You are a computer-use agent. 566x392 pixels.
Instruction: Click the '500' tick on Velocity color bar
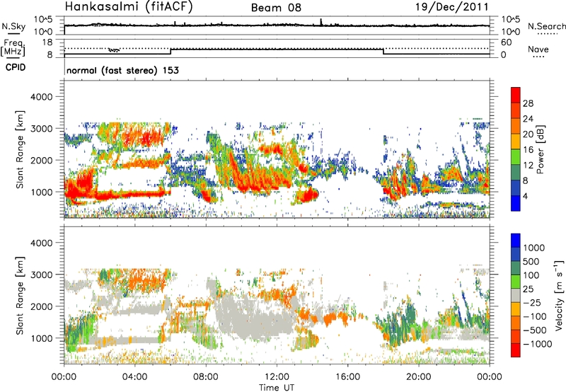click(531, 261)
